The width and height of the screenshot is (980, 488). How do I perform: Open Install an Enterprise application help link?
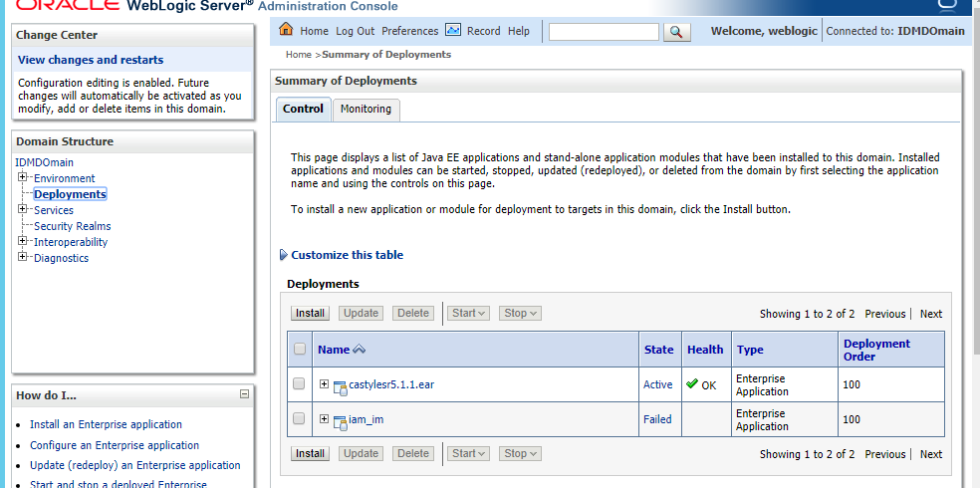[106, 424]
